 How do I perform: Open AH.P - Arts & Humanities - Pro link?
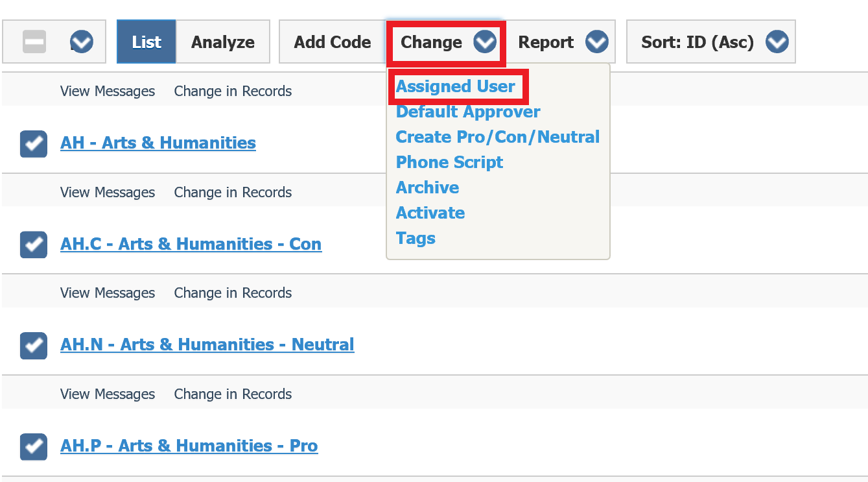point(189,446)
